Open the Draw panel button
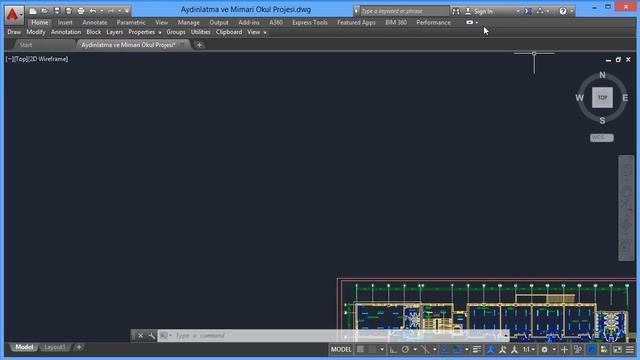This screenshot has width=640, height=360. click(14, 32)
